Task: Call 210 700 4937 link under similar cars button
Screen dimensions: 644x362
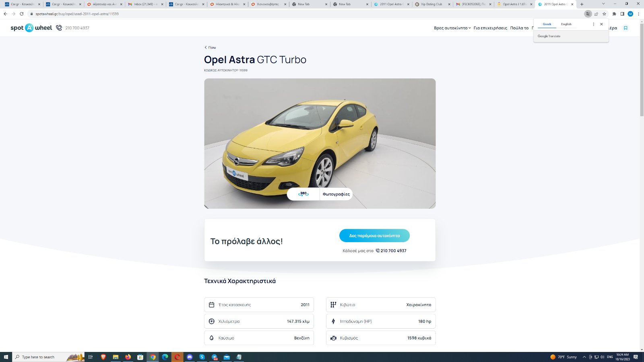Action: point(391,251)
